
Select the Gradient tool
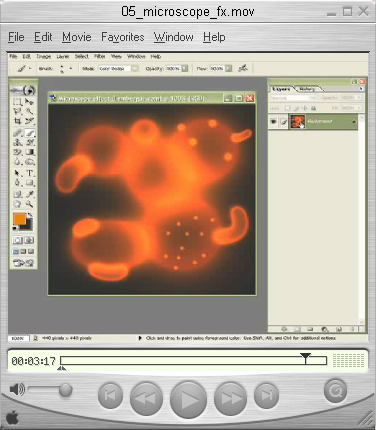click(x=29, y=152)
